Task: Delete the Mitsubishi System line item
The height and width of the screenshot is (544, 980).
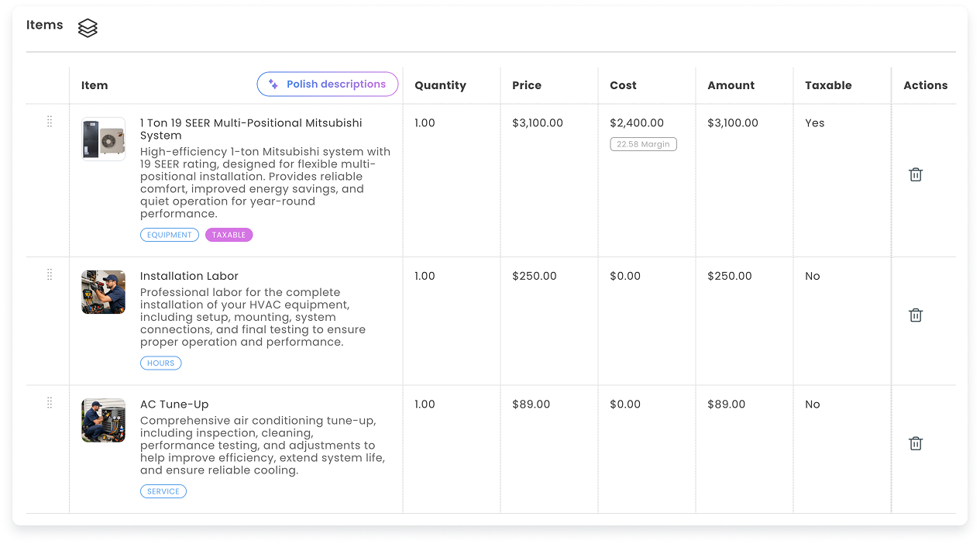Action: [x=915, y=174]
